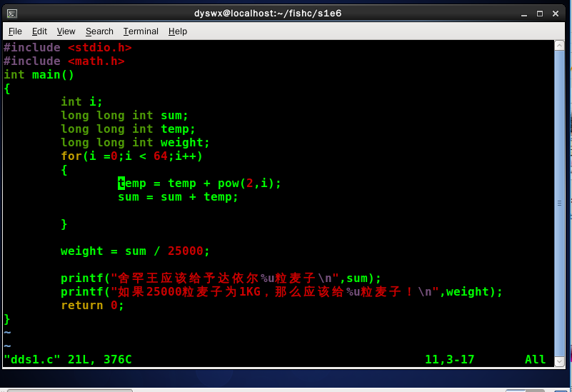572x392 pixels.
Task: Maximize the terminal window
Action: click(x=540, y=14)
